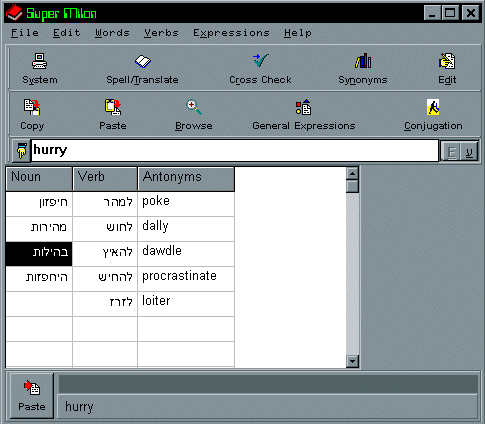
Task: Open the Verbs menu
Action: click(x=161, y=33)
